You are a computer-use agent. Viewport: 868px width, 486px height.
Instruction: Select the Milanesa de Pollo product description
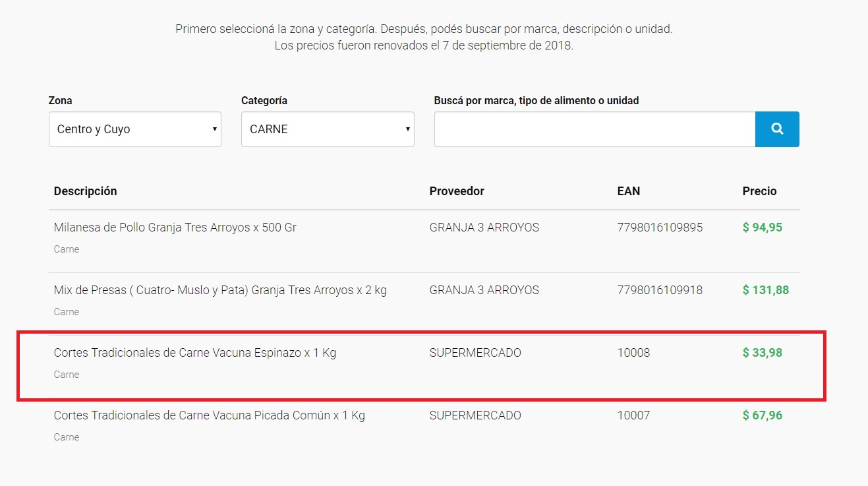click(175, 228)
